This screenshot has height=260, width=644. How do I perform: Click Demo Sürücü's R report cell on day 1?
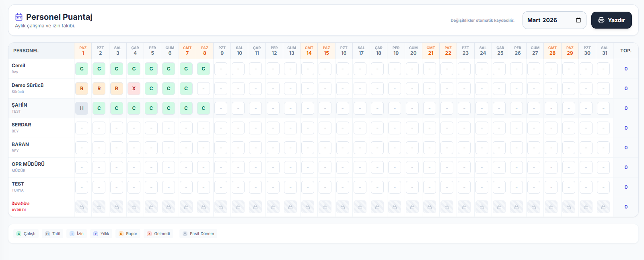(82, 89)
